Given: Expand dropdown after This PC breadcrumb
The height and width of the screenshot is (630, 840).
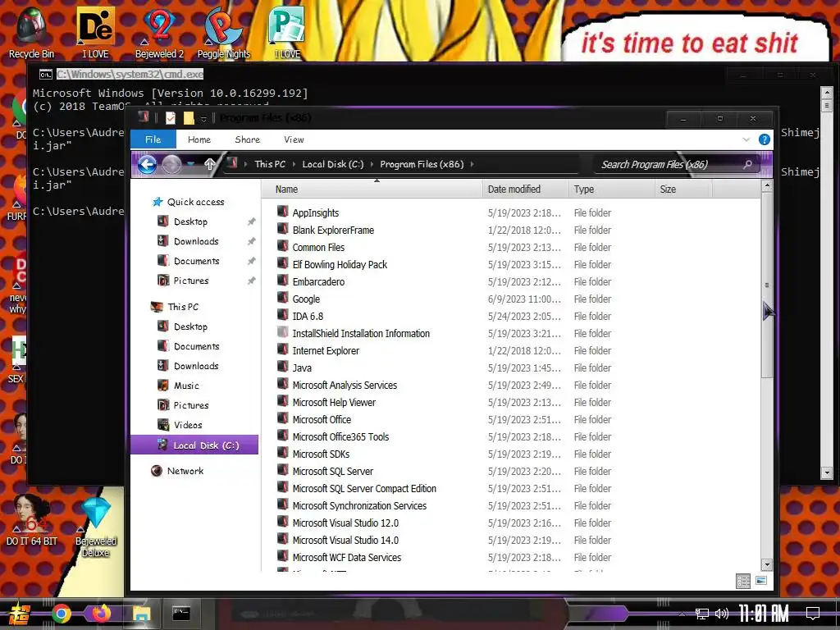Looking at the screenshot, I should tap(294, 164).
